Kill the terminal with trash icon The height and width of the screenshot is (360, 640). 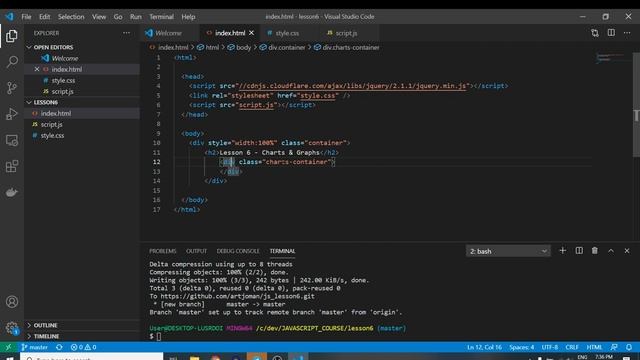click(x=595, y=251)
